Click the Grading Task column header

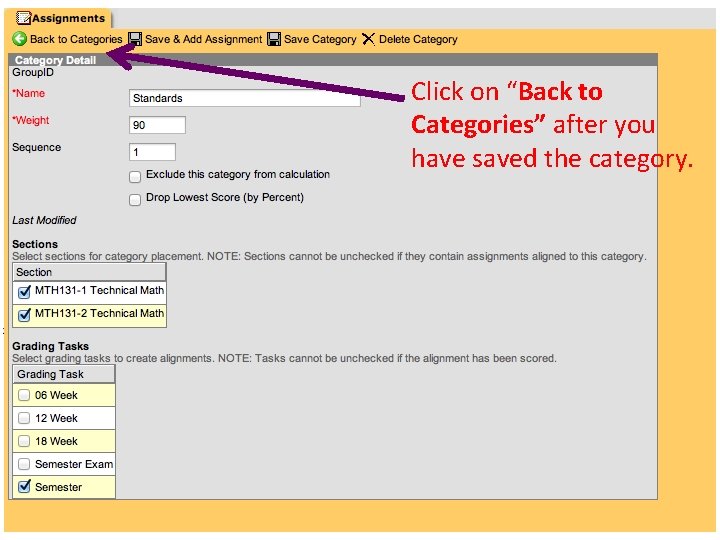pyautogui.click(x=64, y=374)
